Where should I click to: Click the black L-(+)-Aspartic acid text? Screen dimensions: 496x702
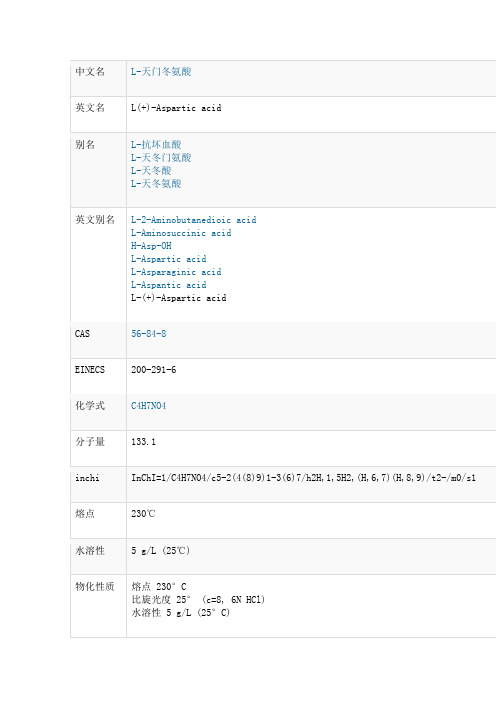[178, 298]
